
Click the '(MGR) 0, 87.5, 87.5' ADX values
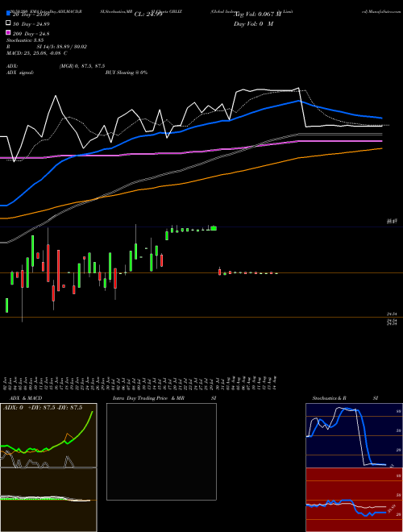pos(82,66)
